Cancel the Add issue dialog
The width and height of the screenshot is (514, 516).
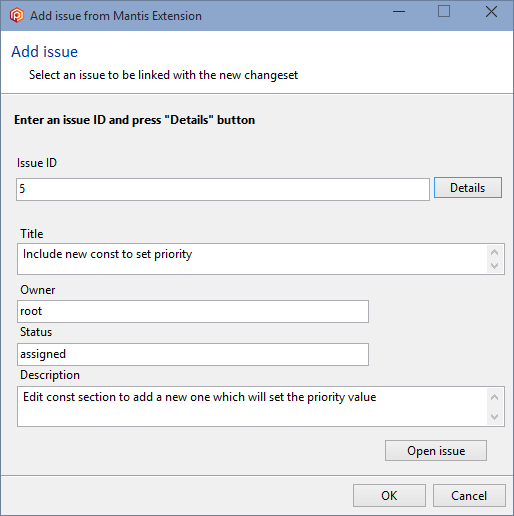(x=469, y=496)
